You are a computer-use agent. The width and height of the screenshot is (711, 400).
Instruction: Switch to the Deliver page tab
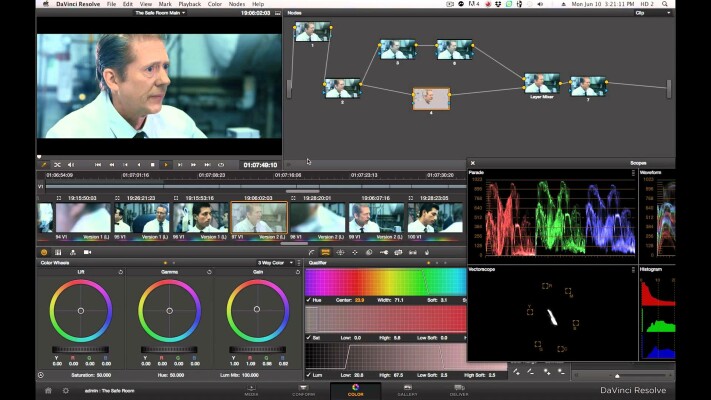tap(459, 390)
